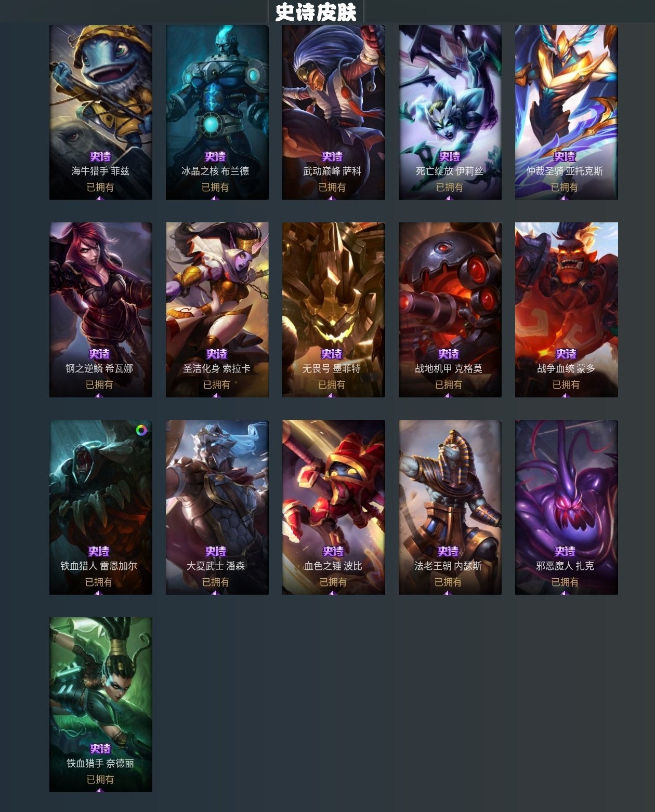Screen dimensions: 655x812
Task: Open the 战争血统 蒙多 skin thumbnail
Action: coord(567,310)
